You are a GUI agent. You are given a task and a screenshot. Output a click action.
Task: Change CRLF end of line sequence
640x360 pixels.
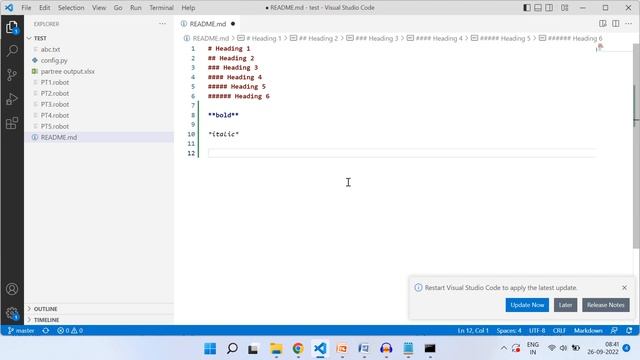tap(559, 331)
